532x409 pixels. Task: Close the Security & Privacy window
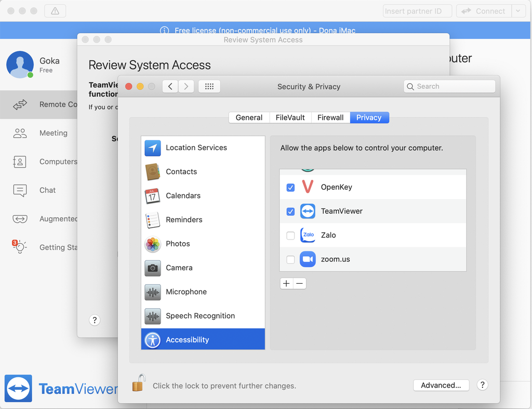(x=129, y=86)
